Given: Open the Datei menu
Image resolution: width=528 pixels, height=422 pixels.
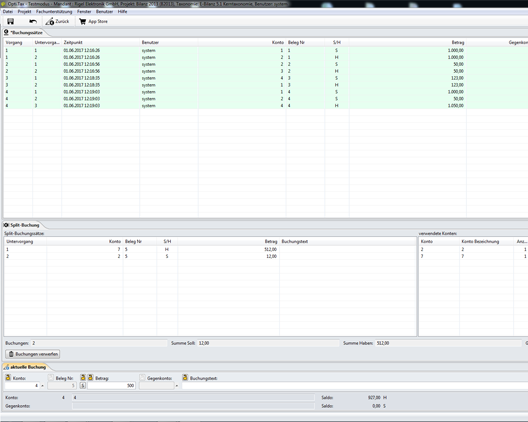Looking at the screenshot, I should coord(8,11).
